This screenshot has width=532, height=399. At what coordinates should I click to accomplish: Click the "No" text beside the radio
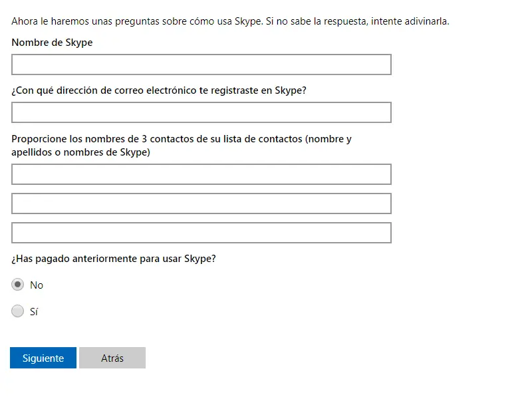[37, 285]
